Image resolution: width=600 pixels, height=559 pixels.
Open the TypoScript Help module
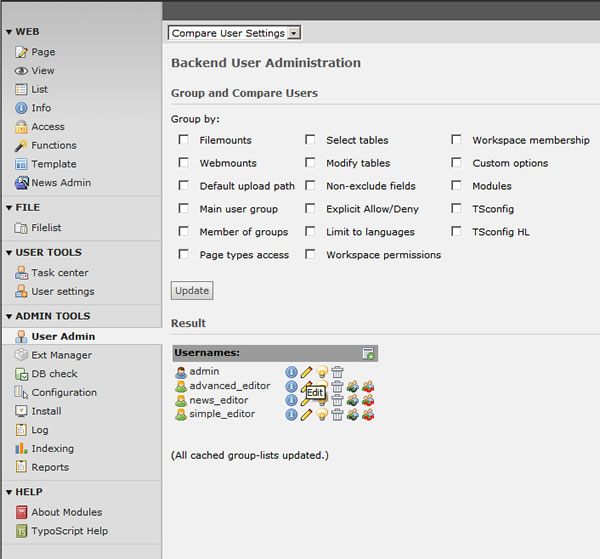(x=69, y=531)
